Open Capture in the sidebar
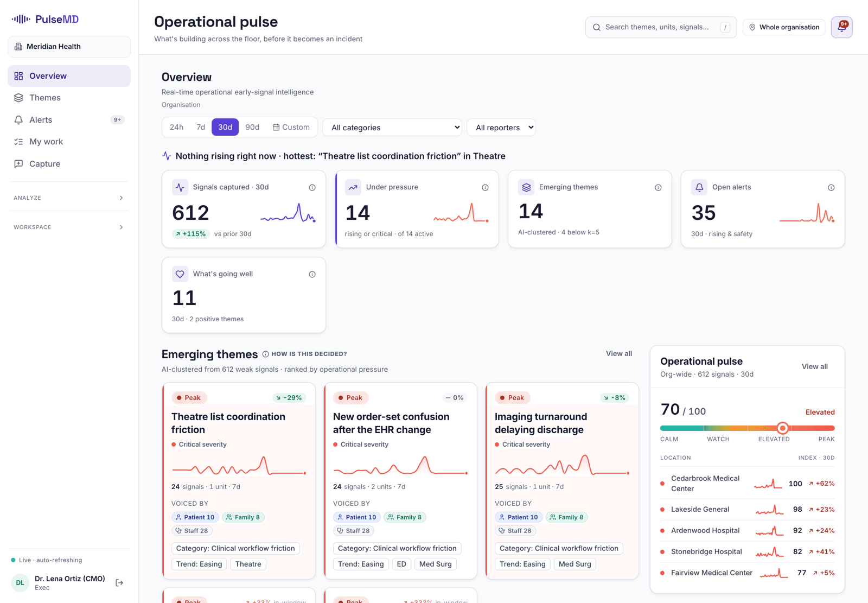The height and width of the screenshot is (603, 868). [69, 164]
